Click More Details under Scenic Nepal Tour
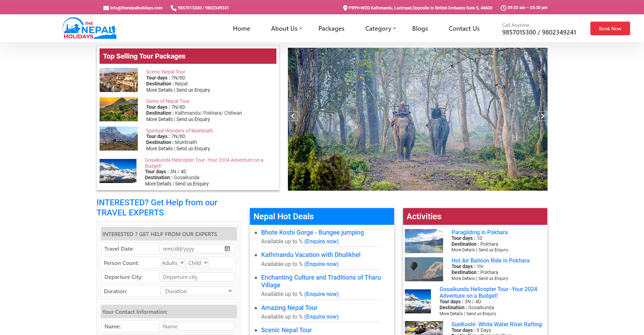This screenshot has width=644, height=335. 159,90
